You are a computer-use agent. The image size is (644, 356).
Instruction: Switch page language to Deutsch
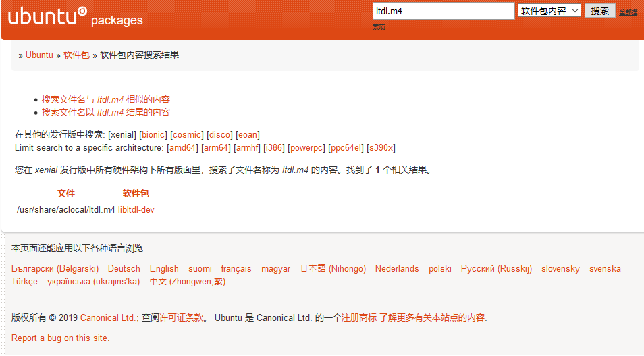[x=124, y=268]
